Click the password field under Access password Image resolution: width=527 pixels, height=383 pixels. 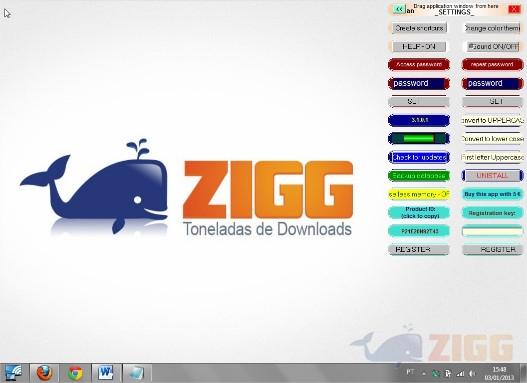tap(419, 83)
